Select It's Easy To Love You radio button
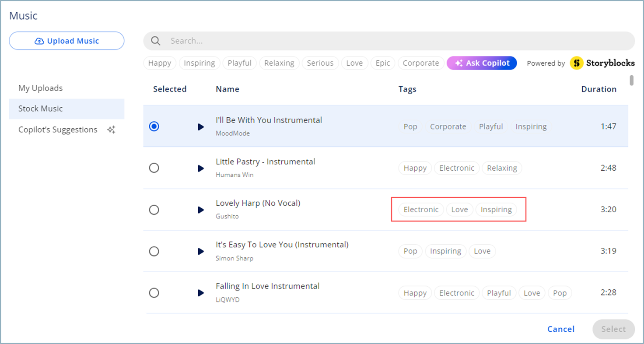 click(x=154, y=251)
